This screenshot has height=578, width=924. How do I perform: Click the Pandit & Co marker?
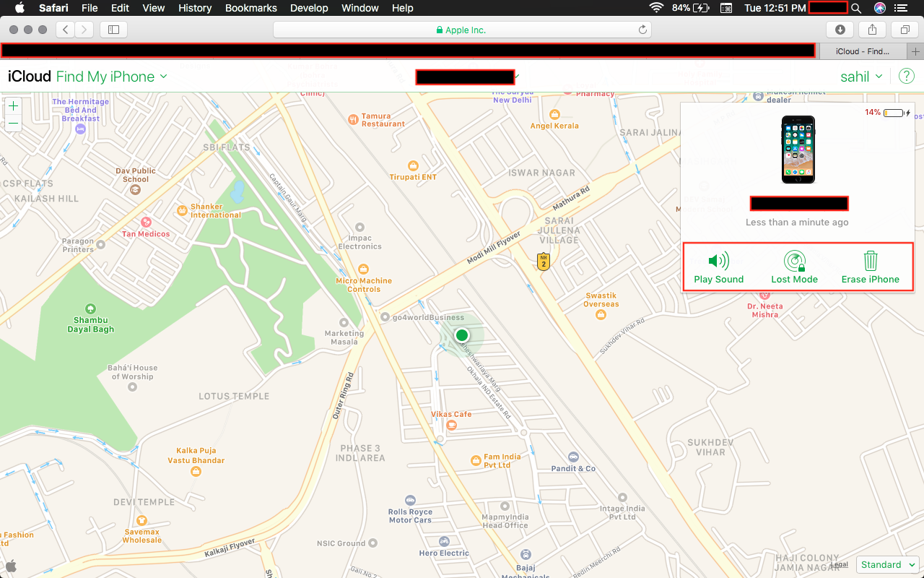[x=573, y=457]
